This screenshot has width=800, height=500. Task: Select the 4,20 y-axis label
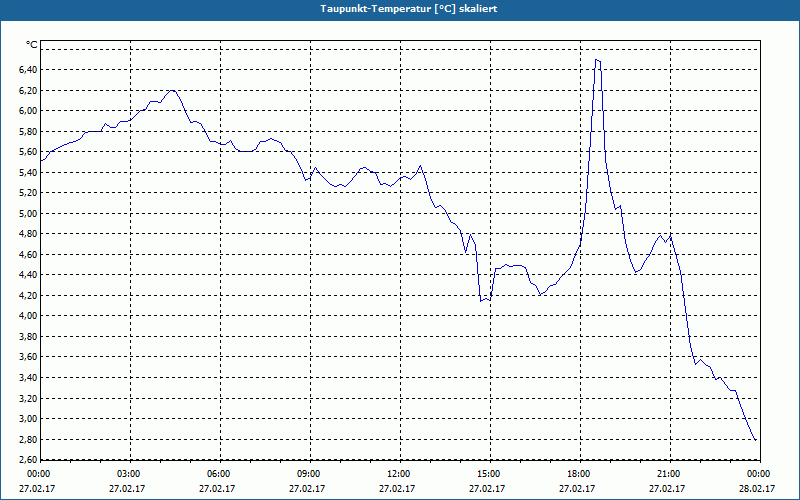[28, 295]
